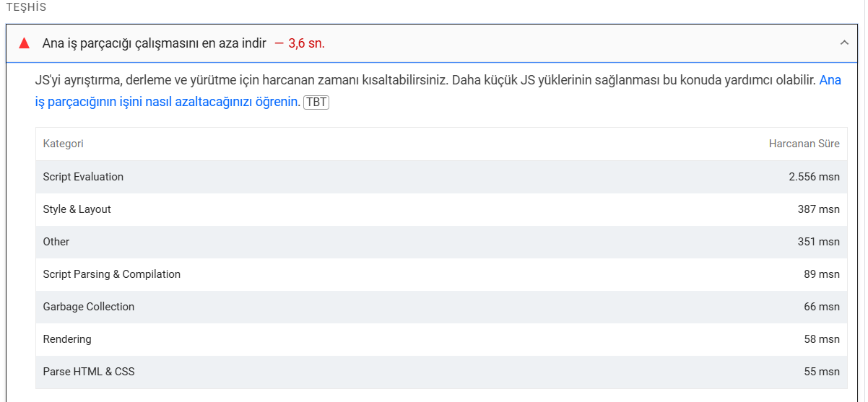This screenshot has width=868, height=402.
Task: Click the audit description paragraph text
Action: coord(438,91)
